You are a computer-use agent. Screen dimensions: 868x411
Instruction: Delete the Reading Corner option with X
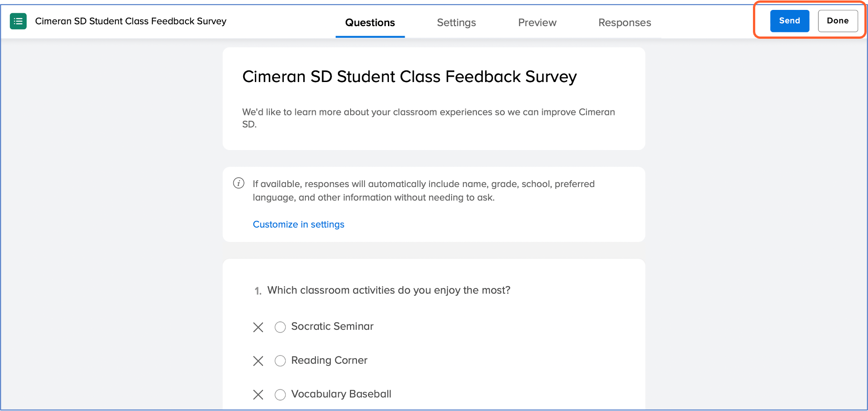[258, 361]
